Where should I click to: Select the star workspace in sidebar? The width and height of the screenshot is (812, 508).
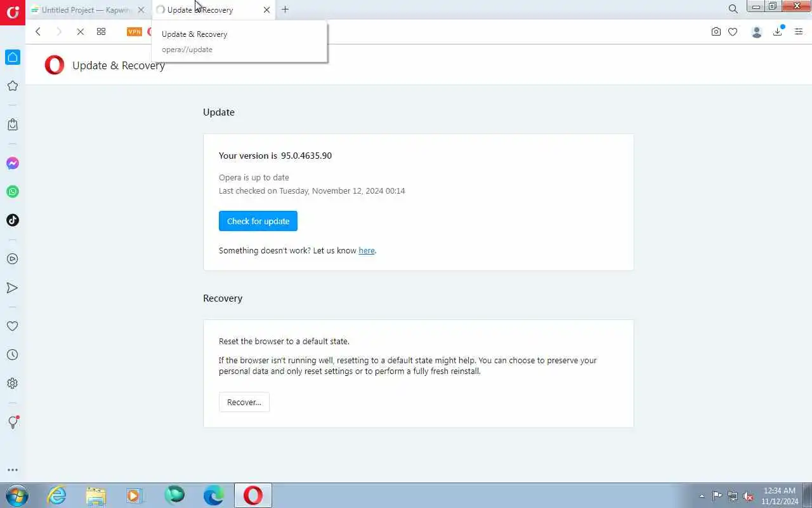[x=13, y=86]
